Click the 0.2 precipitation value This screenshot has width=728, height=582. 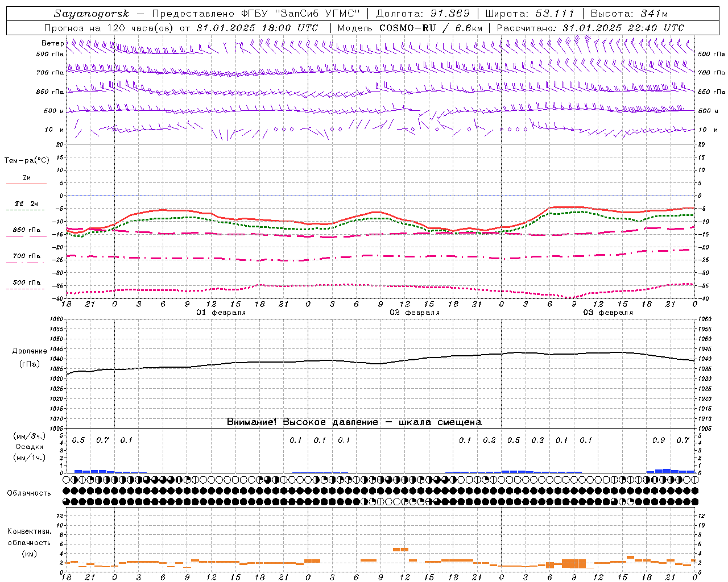pyautogui.click(x=489, y=440)
